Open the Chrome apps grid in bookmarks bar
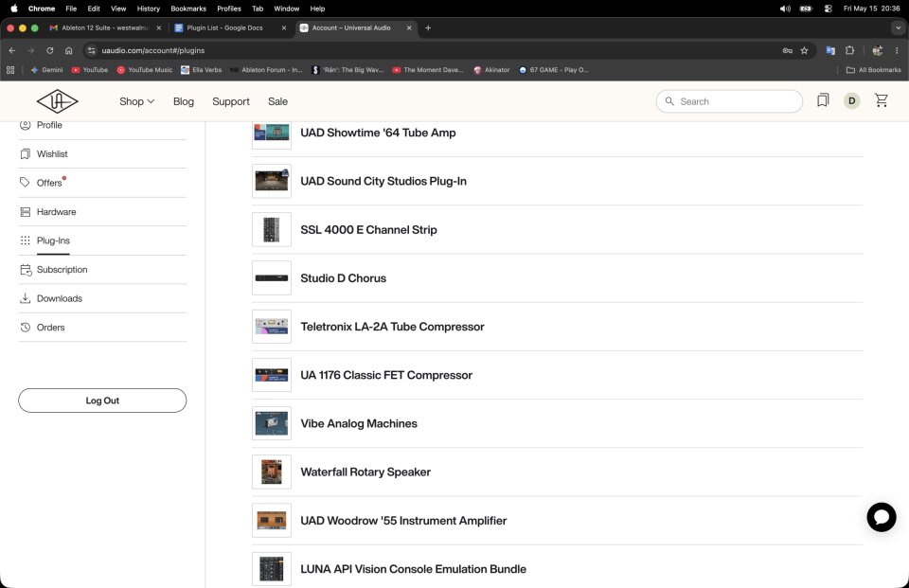This screenshot has width=909, height=588. [9, 69]
